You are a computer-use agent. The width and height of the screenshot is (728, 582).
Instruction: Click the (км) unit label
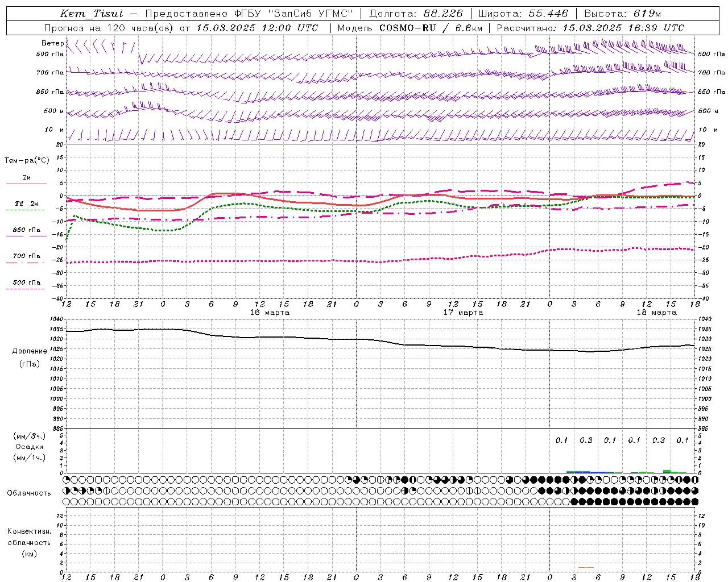30,553
